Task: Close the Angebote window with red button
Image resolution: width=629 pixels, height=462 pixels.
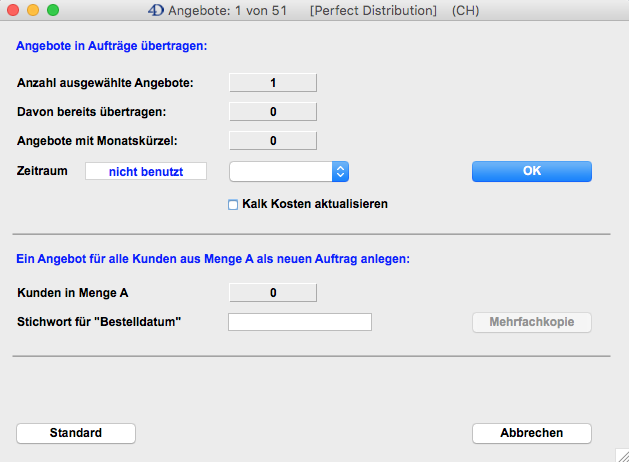Action: point(13,10)
